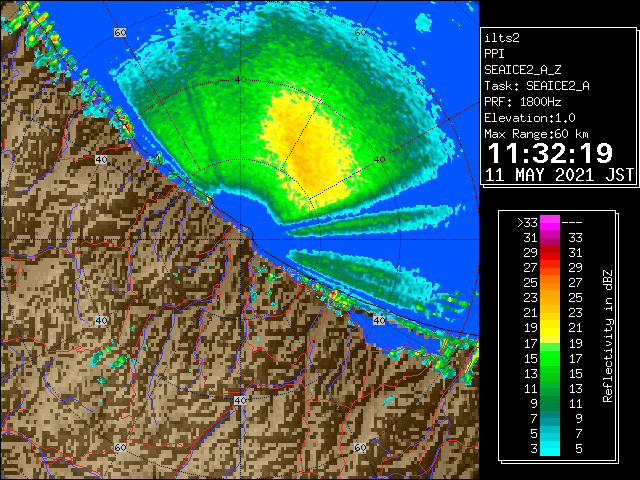Click the 11:32:19 timestamp

pyautogui.click(x=550, y=153)
